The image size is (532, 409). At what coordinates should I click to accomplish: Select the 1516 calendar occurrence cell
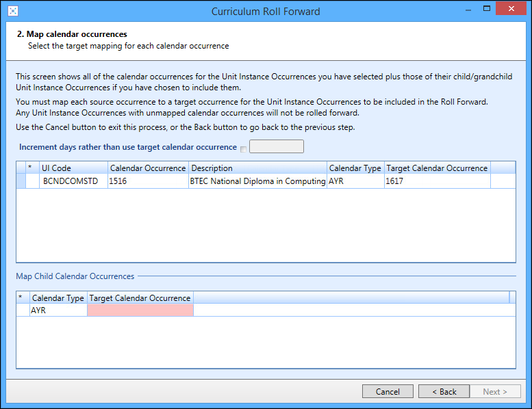(148, 181)
